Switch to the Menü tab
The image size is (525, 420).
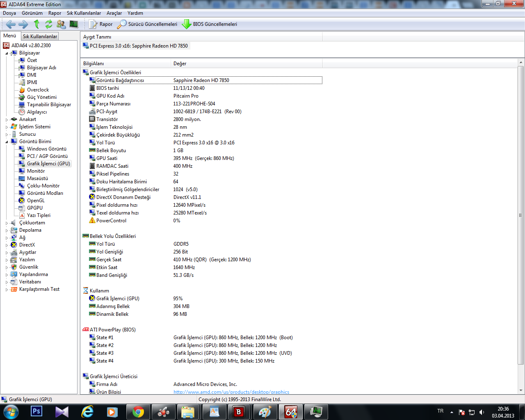[10, 36]
